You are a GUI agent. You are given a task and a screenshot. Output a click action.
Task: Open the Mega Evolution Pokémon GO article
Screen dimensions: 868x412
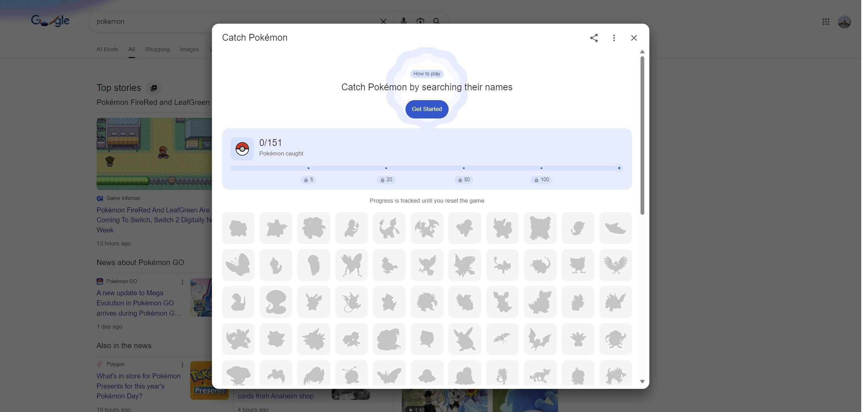coord(139,303)
